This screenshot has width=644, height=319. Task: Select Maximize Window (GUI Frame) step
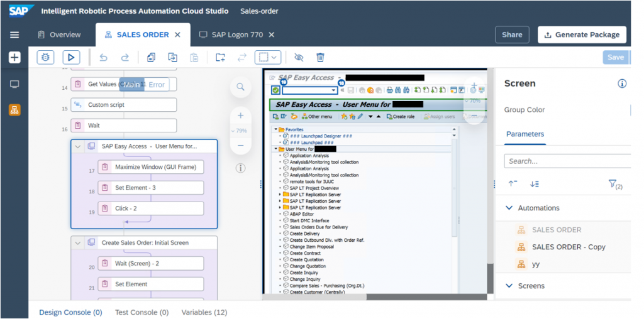(151, 167)
